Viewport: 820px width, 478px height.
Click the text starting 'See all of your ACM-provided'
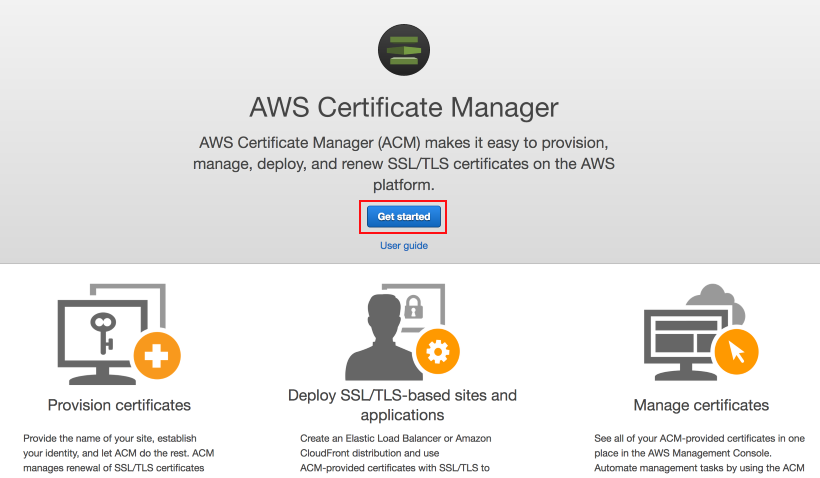(699, 453)
